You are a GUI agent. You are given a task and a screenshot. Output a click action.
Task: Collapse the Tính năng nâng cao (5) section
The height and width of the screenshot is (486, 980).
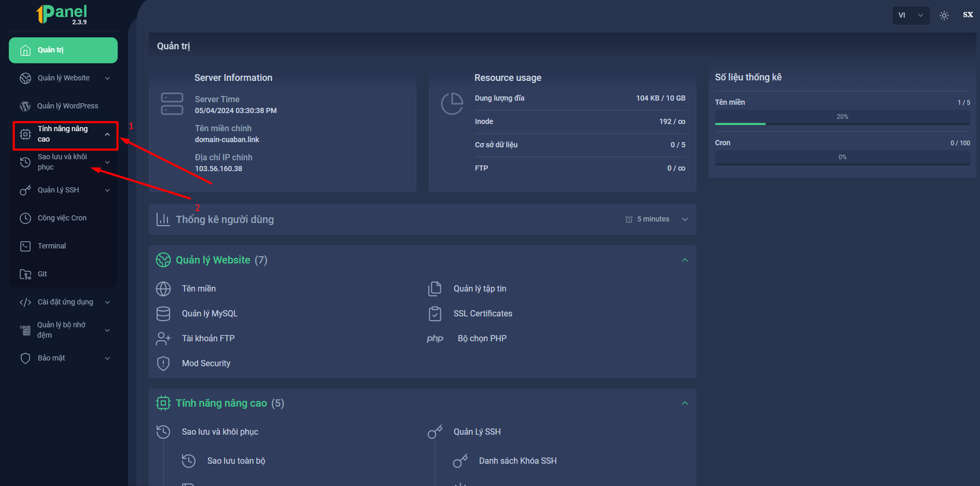685,403
